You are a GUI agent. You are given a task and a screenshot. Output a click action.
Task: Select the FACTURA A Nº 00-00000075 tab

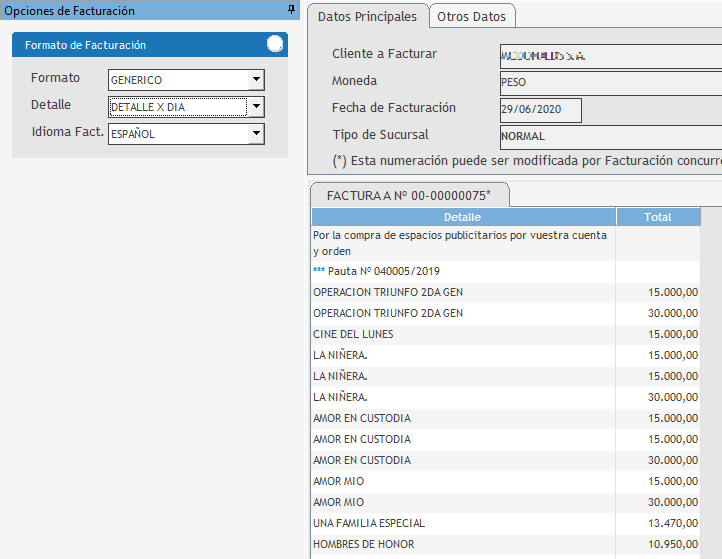(x=410, y=195)
